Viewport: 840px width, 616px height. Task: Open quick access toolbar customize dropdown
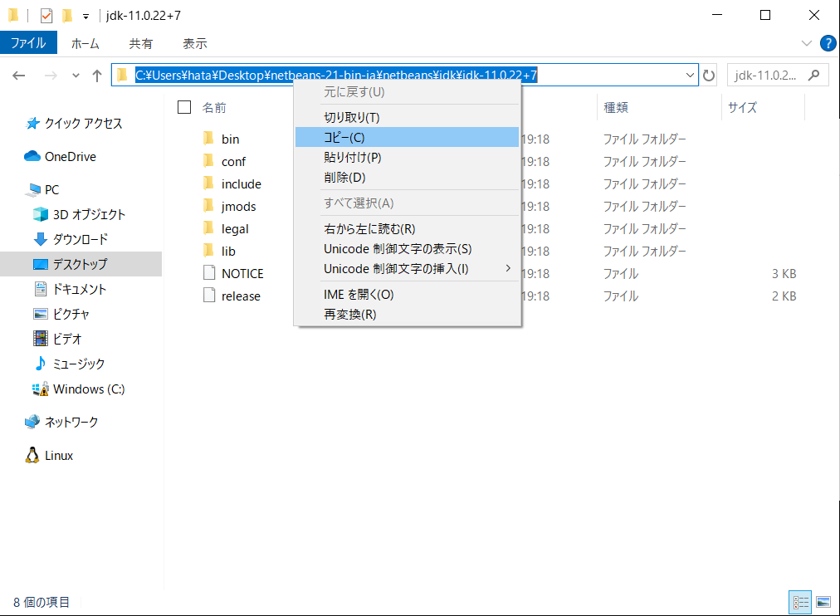click(x=85, y=17)
